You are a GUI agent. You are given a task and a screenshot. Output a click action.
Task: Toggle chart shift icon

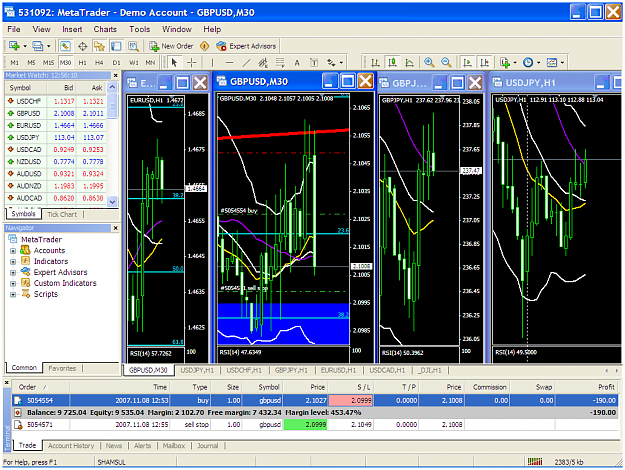click(x=484, y=62)
